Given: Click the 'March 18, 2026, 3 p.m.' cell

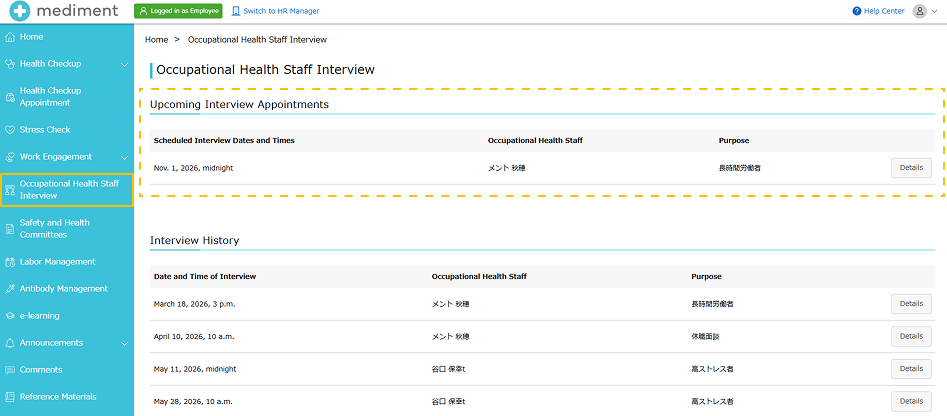Looking at the screenshot, I should [x=194, y=304].
